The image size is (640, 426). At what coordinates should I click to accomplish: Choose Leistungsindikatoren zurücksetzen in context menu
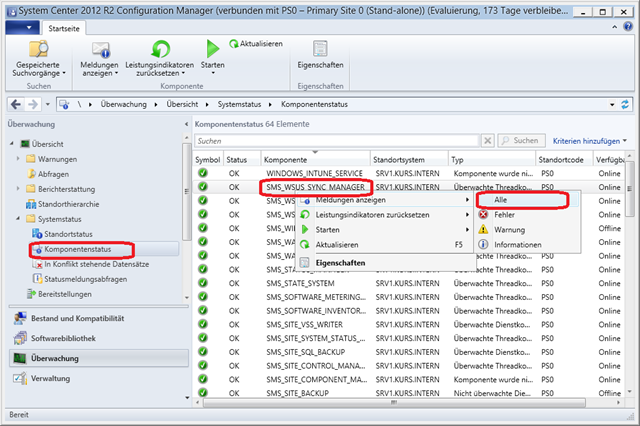point(385,215)
